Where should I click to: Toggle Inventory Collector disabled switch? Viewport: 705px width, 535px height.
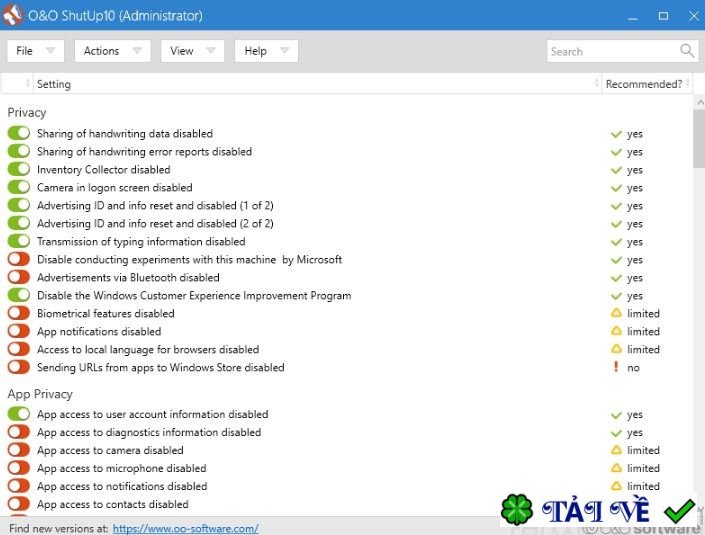[x=18, y=169]
